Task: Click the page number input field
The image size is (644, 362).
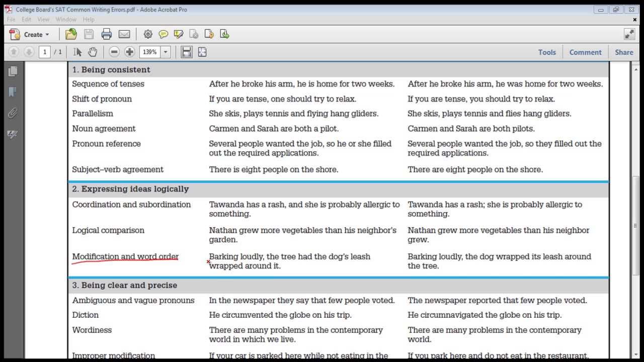Action: [45, 52]
